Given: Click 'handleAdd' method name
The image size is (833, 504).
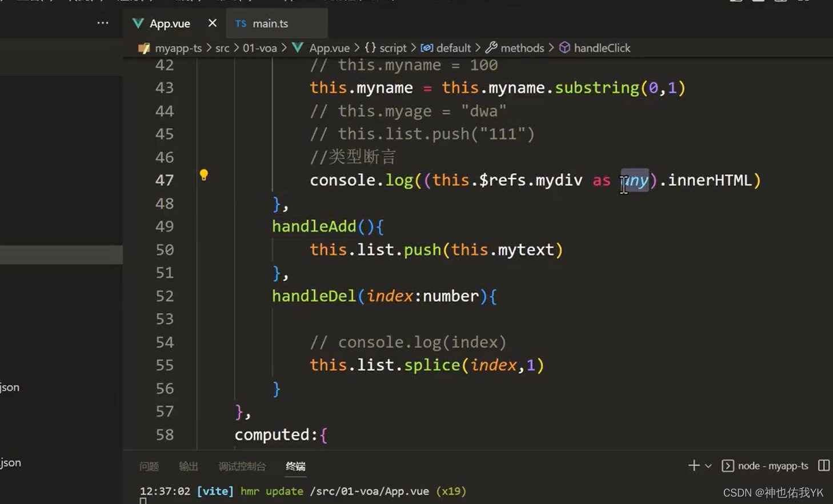Looking at the screenshot, I should [314, 227].
